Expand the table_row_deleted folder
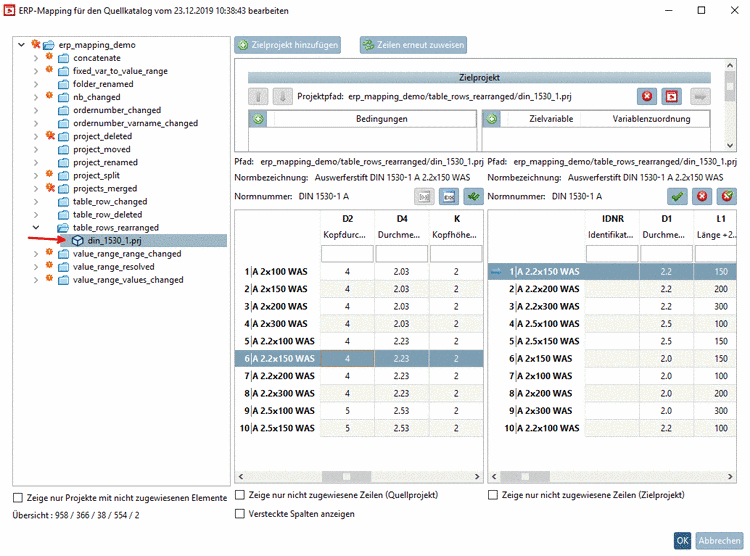This screenshot has width=750, height=556. coord(36,214)
